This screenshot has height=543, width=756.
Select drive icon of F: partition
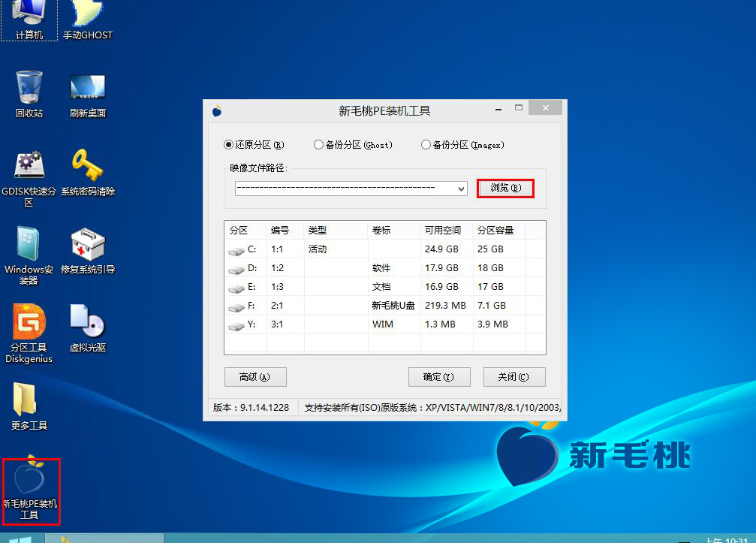pyautogui.click(x=236, y=307)
